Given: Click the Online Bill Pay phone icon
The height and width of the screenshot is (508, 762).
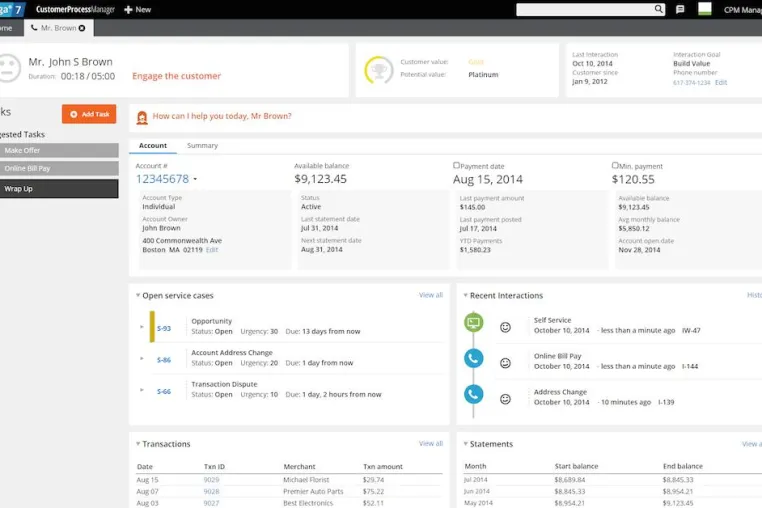Looking at the screenshot, I should point(473,359).
